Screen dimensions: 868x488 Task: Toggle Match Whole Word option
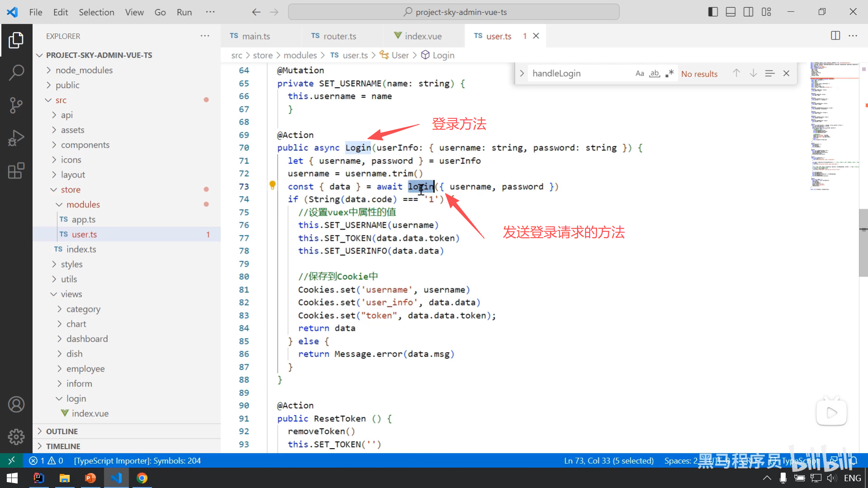tap(655, 74)
